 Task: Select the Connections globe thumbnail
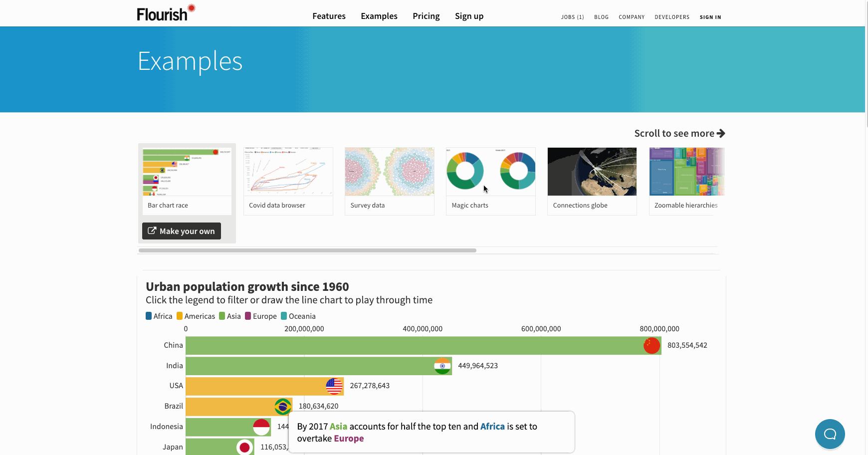coord(592,181)
